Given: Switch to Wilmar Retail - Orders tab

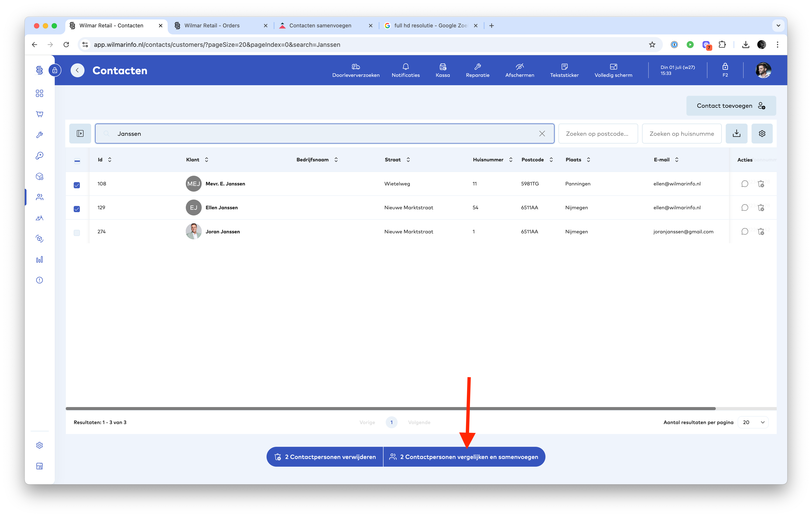Looking at the screenshot, I should (221, 26).
